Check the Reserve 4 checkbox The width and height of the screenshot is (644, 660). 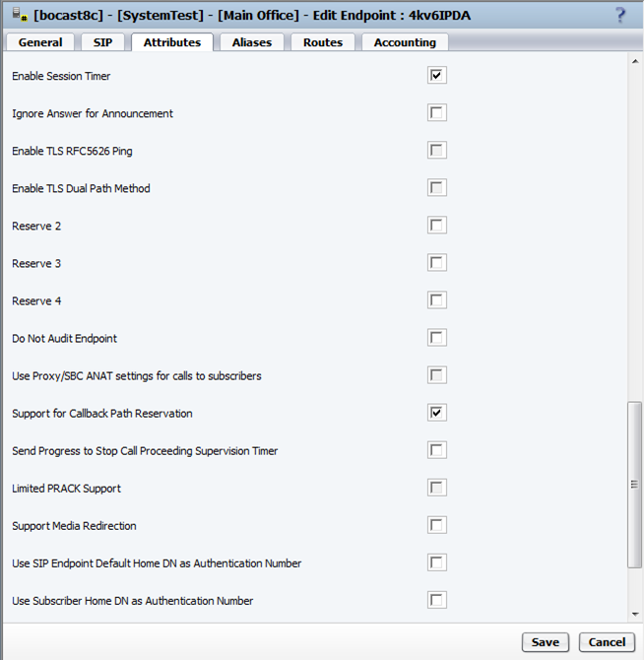[436, 300]
